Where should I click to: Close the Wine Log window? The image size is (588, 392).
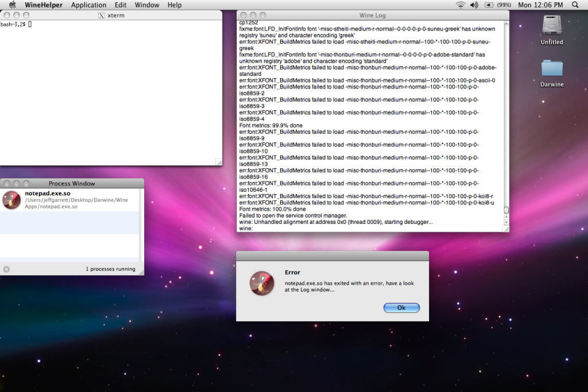(x=243, y=15)
